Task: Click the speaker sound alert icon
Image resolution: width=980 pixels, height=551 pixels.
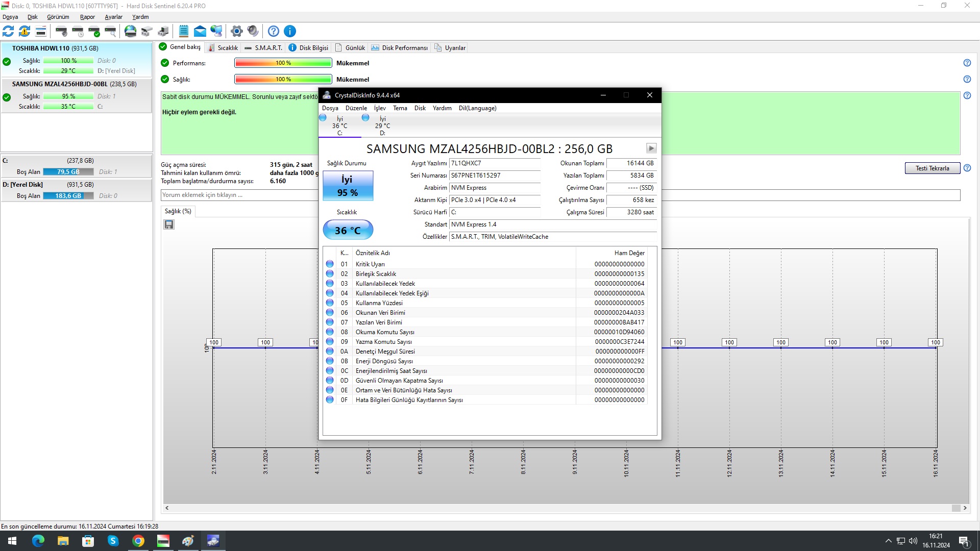Action: click(x=253, y=31)
